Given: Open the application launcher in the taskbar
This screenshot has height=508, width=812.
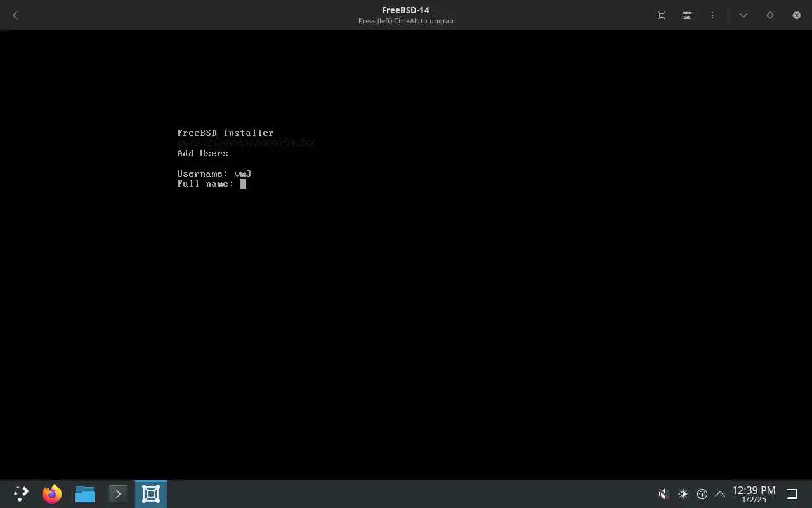Looking at the screenshot, I should (x=21, y=494).
